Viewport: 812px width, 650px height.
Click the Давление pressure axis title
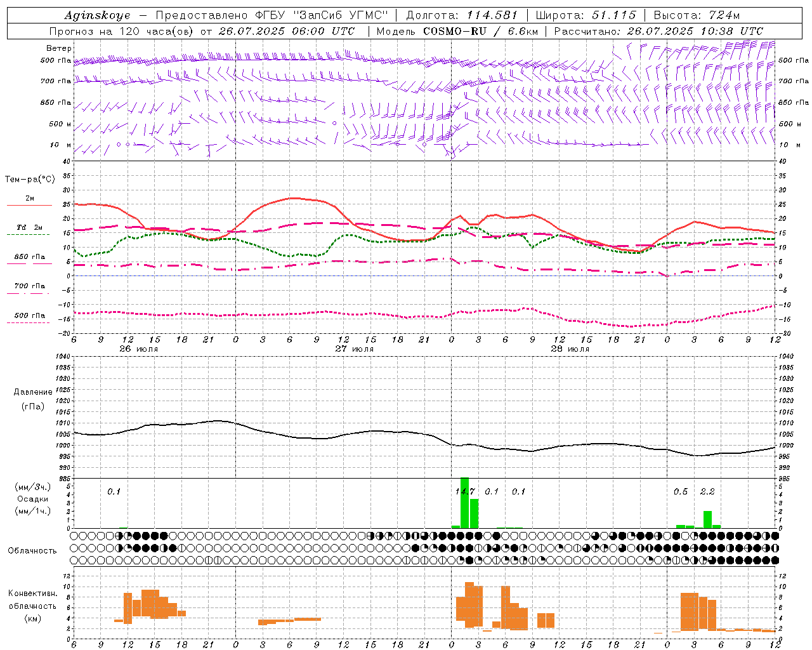click(x=33, y=392)
